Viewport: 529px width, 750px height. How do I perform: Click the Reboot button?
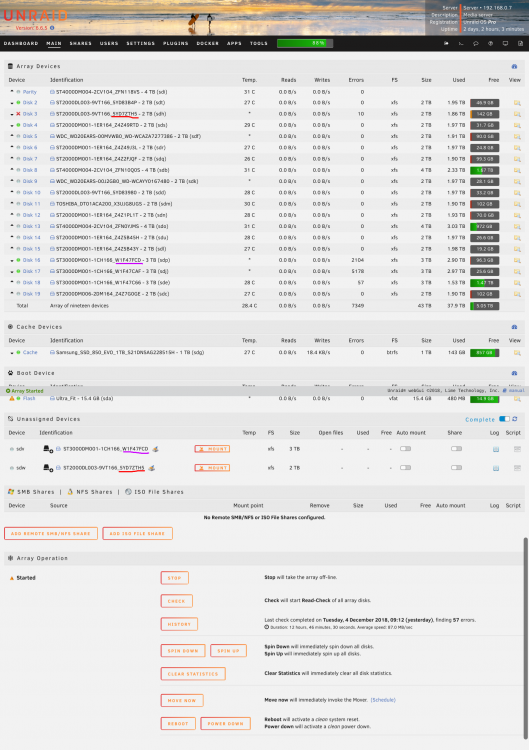pyautogui.click(x=178, y=723)
